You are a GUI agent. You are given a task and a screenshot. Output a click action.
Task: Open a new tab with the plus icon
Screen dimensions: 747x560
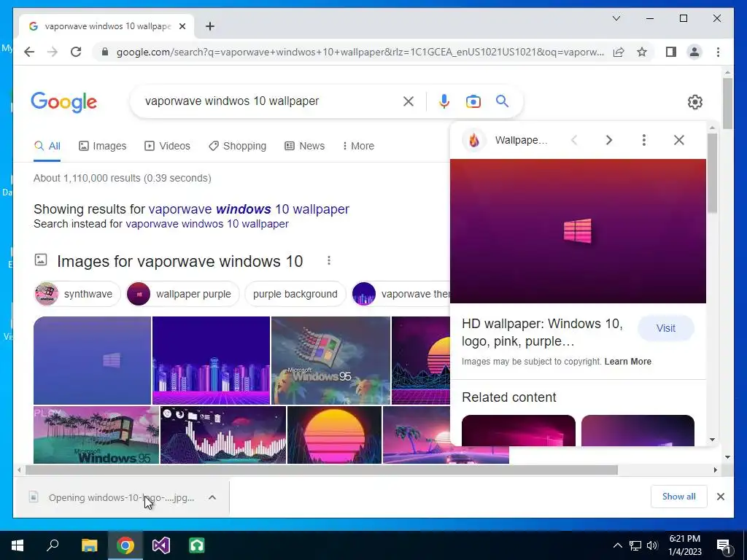coord(210,26)
